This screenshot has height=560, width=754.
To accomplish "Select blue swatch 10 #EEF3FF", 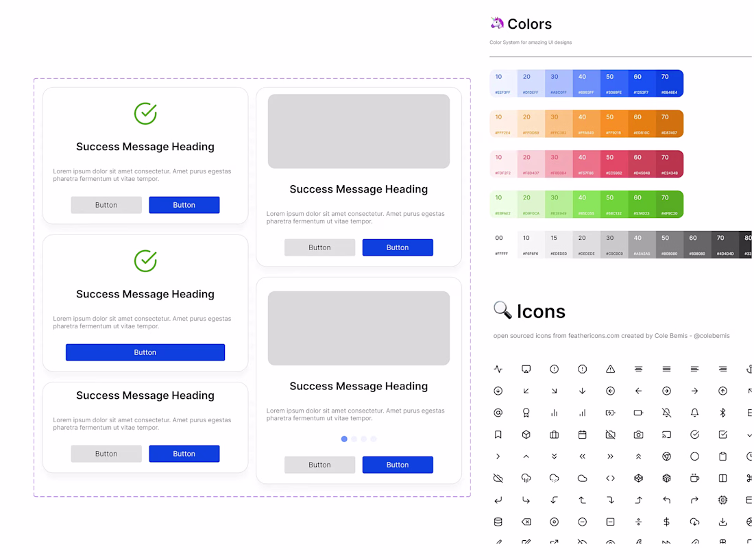I will pyautogui.click(x=503, y=83).
